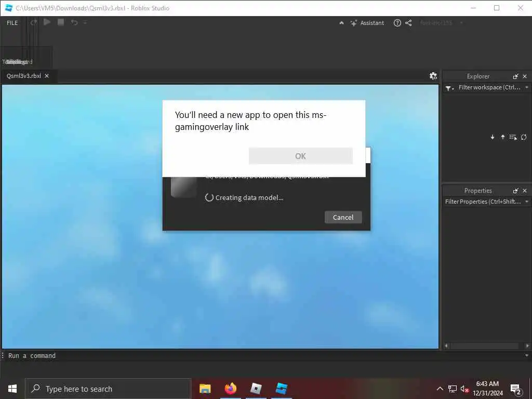This screenshot has height=399, width=532.
Task: Open File Explorer from taskbar
Action: pyautogui.click(x=205, y=389)
